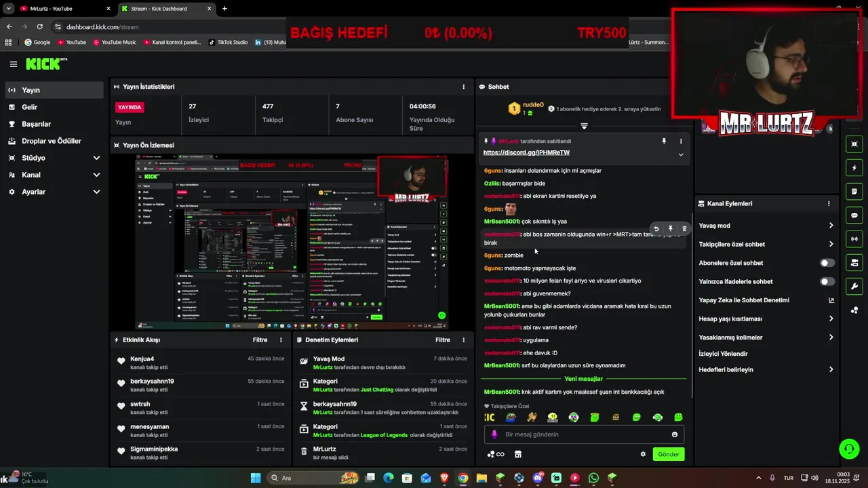Screen dimensions: 868x488
Task: Expand the pinned message chevron
Action: pos(681,155)
